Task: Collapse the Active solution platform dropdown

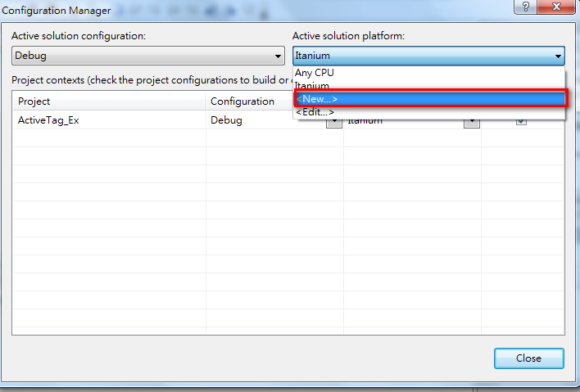Action: (558, 56)
